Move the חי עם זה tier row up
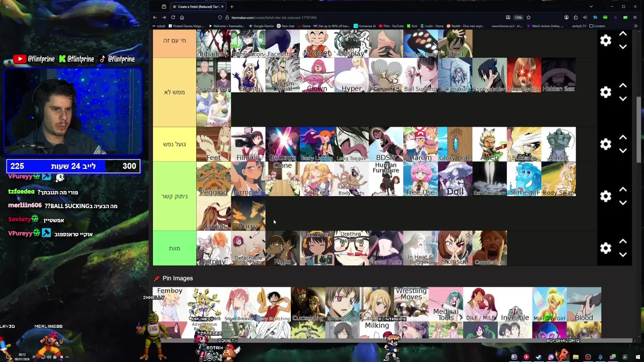The image size is (644, 362). [x=623, y=34]
